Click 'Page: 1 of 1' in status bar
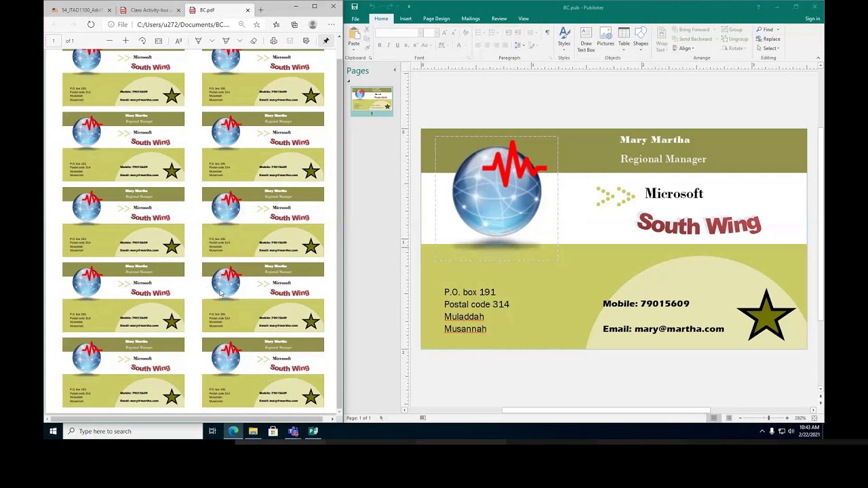 pos(359,418)
